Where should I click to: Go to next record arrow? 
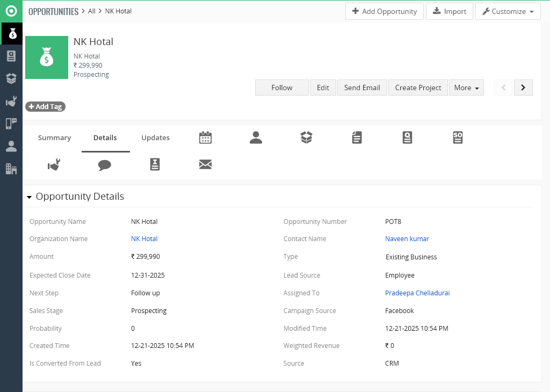coord(523,88)
